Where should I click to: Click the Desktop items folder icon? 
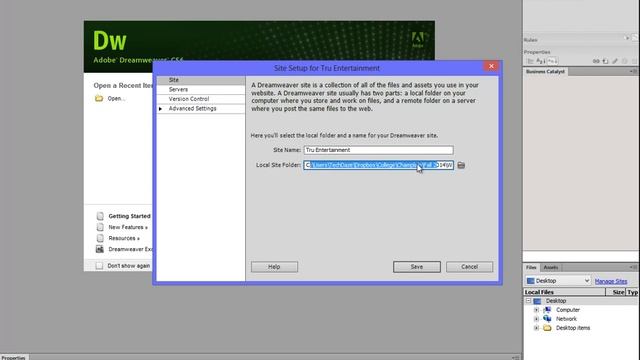pyautogui.click(x=547, y=328)
